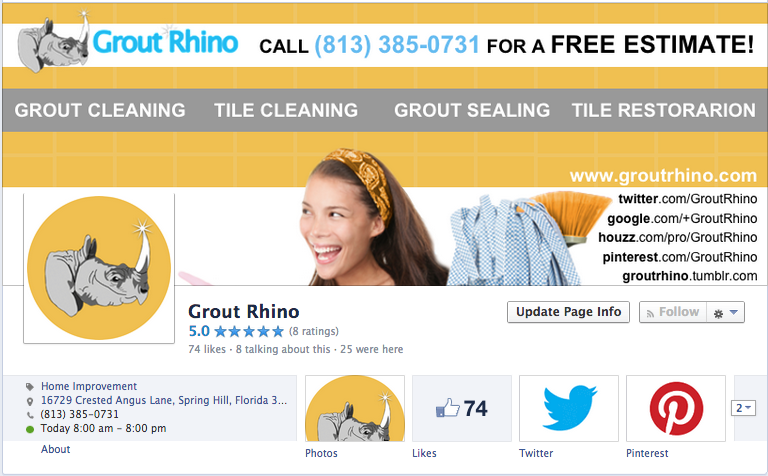Click the five-star rating stars
Viewport: 768px width, 476px height.
[249, 332]
